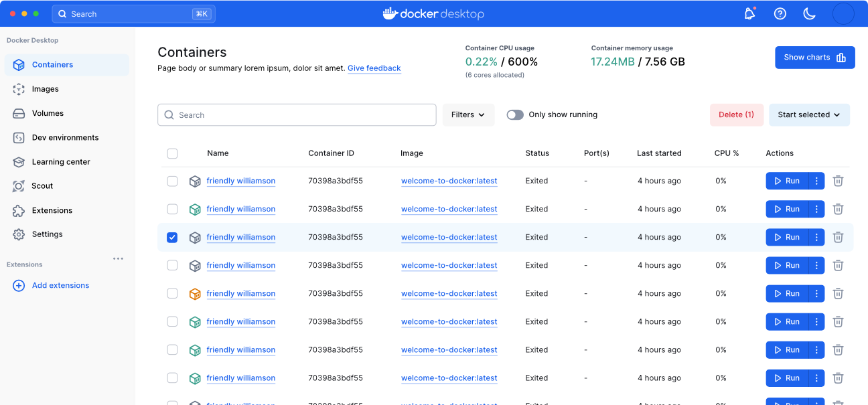Uncheck the selected third row checkbox
Screen dimensions: 868x405
tap(172, 238)
